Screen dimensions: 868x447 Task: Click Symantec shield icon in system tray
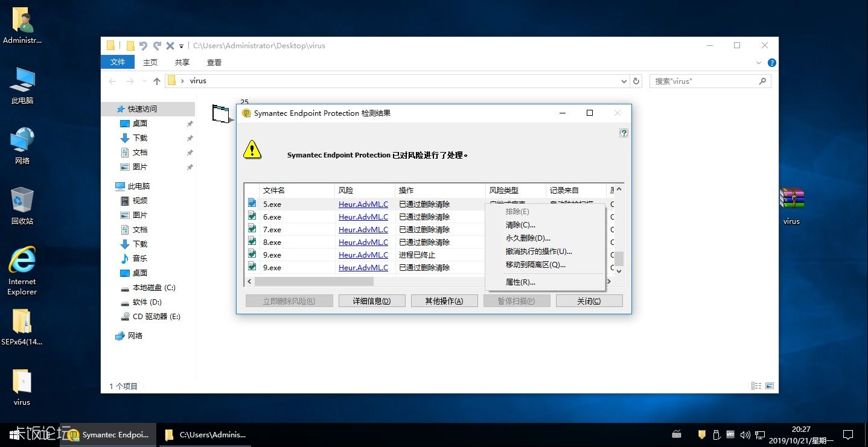[702, 434]
